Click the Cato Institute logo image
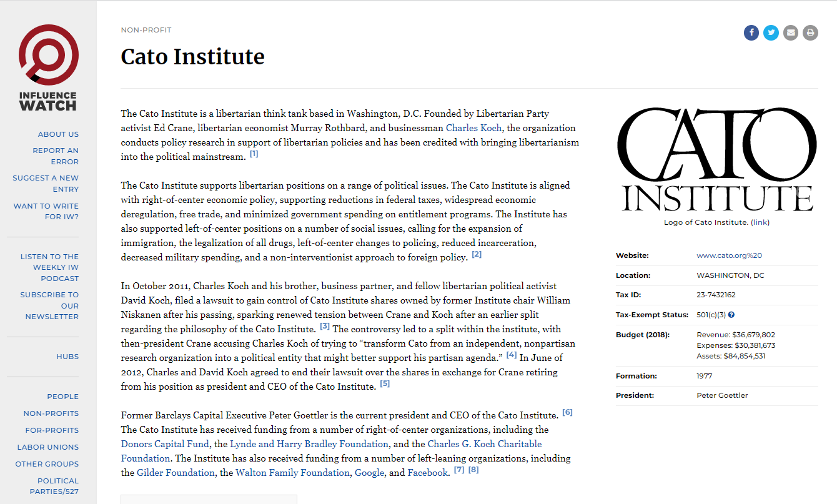Image resolution: width=837 pixels, height=504 pixels. [x=716, y=160]
